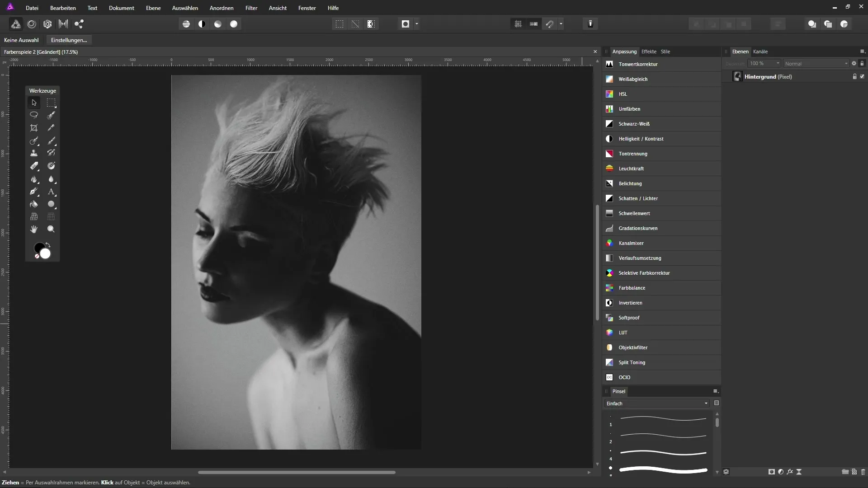Switch to Export Persona icon
Screen dimensions: 868x488
(79, 24)
